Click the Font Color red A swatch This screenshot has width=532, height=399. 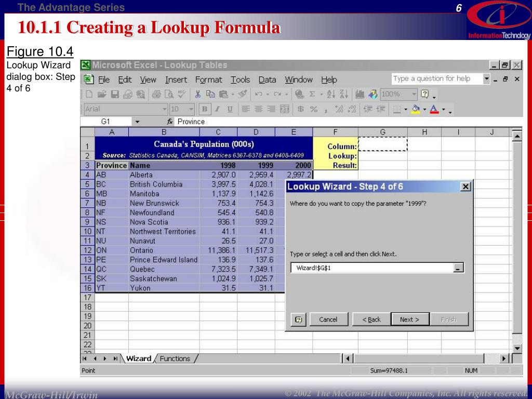[434, 109]
